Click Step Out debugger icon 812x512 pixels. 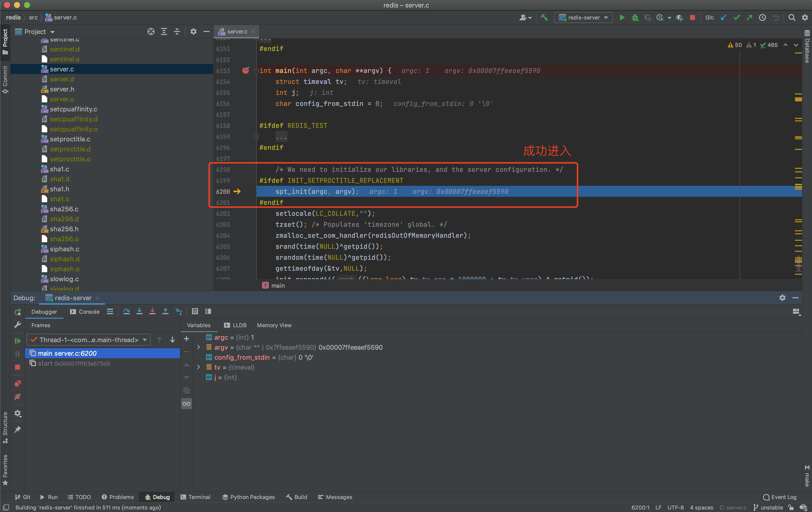click(x=165, y=311)
